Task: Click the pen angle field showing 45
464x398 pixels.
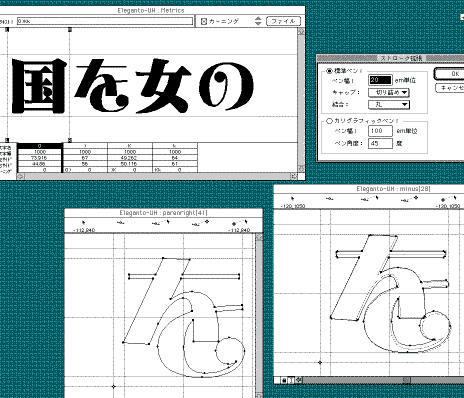Action: coord(380,143)
